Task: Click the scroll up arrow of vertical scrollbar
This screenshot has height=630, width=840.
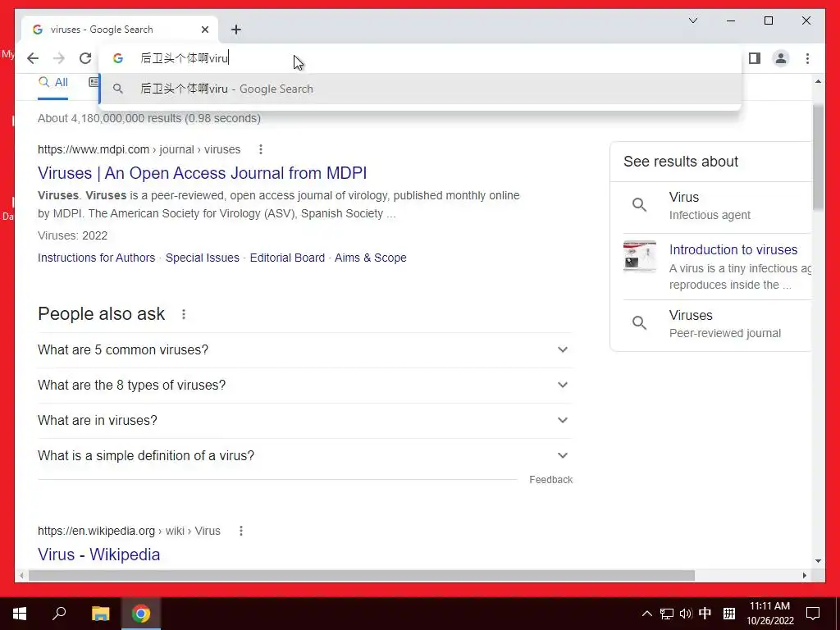Action: coord(818,81)
